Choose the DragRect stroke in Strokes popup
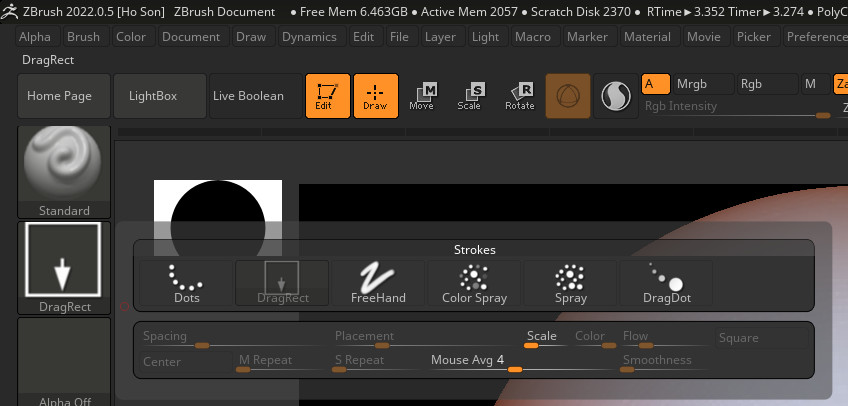Screen dimensions: 848x406 point(282,283)
